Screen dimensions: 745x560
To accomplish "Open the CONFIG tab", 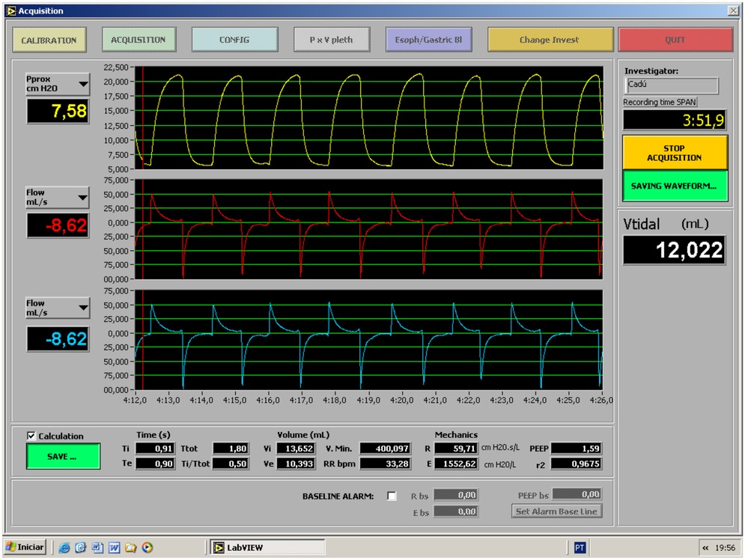I will [x=234, y=40].
